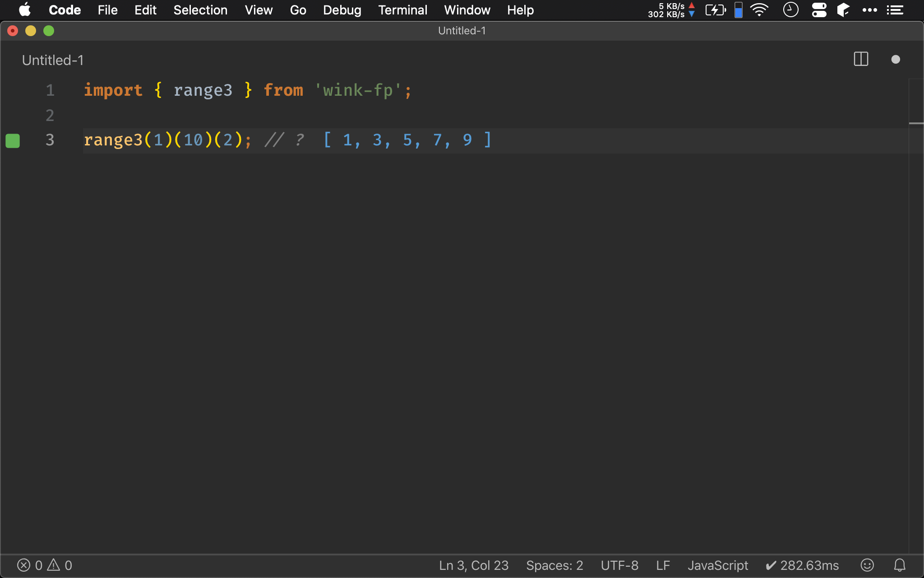Viewport: 924px width, 578px height.
Task: Click the // ? comment on line 3
Action: (x=284, y=140)
